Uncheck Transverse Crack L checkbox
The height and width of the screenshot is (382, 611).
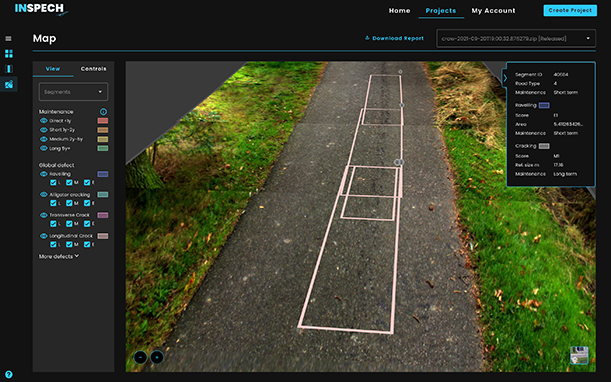pos(53,224)
